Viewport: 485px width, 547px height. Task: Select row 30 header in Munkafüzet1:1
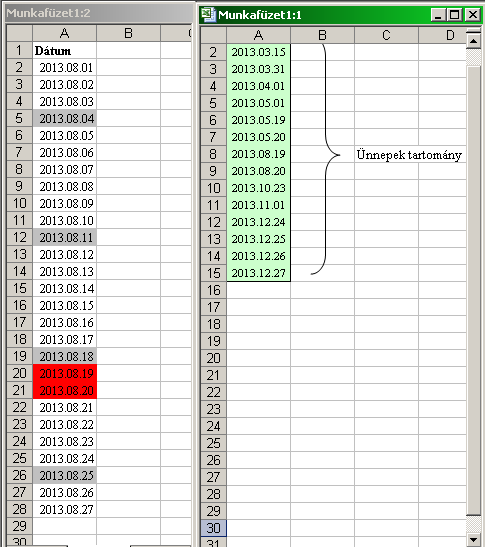[214, 528]
